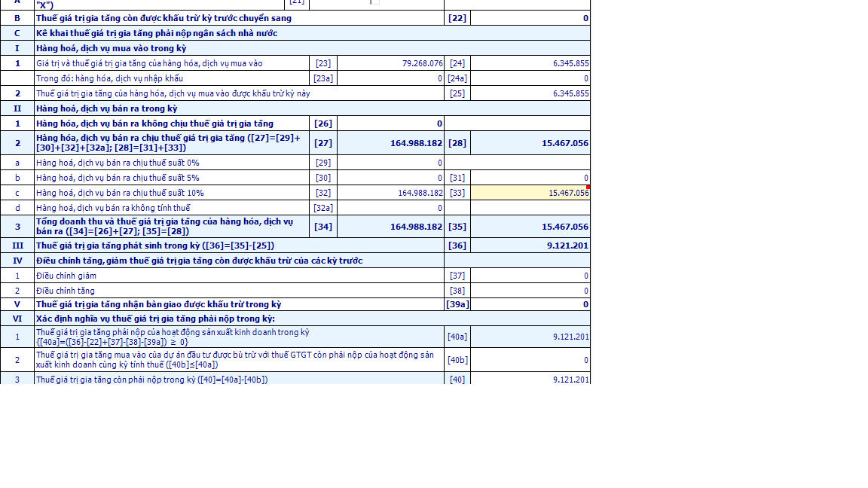This screenshot has height=488, width=868.
Task: Click the adjustment increase field [38]
Action: pos(530,291)
